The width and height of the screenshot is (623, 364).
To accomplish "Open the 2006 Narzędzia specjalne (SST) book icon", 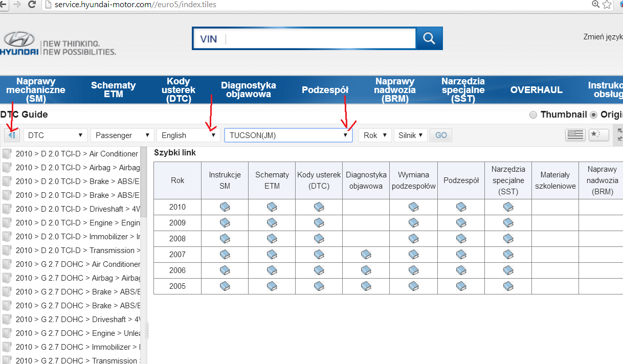I will (508, 270).
